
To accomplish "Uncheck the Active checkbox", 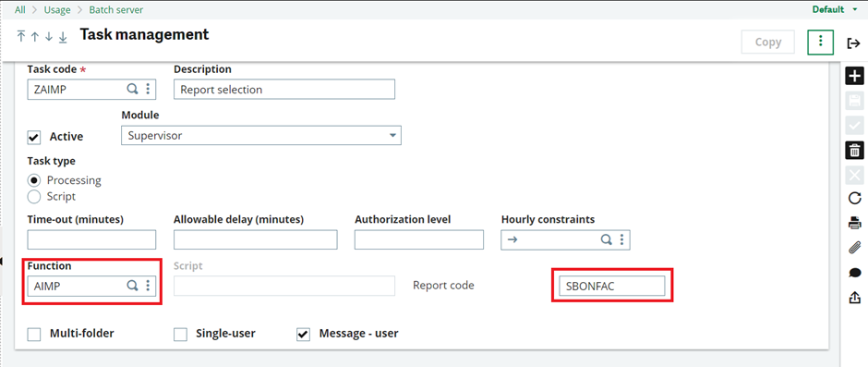I will click(34, 137).
